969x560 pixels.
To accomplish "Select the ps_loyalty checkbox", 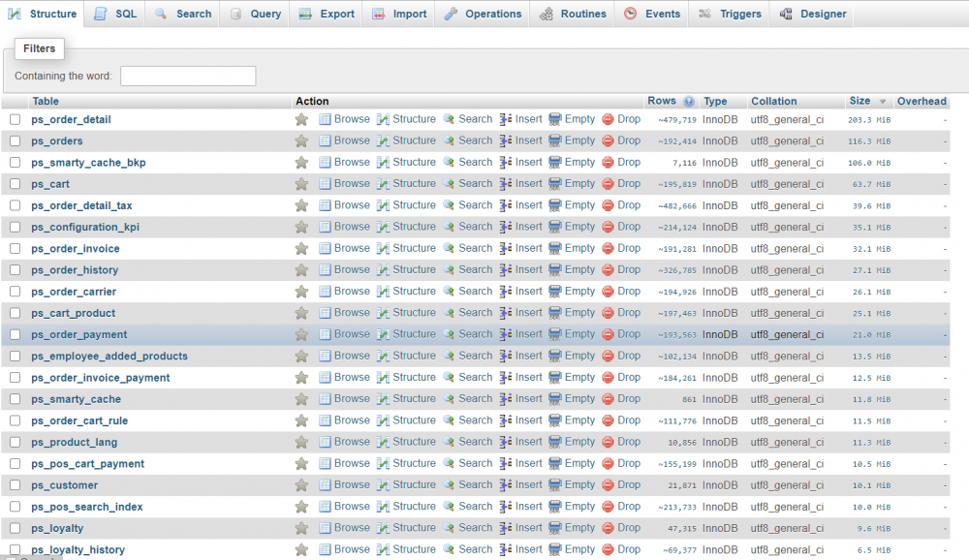I will tap(16, 528).
